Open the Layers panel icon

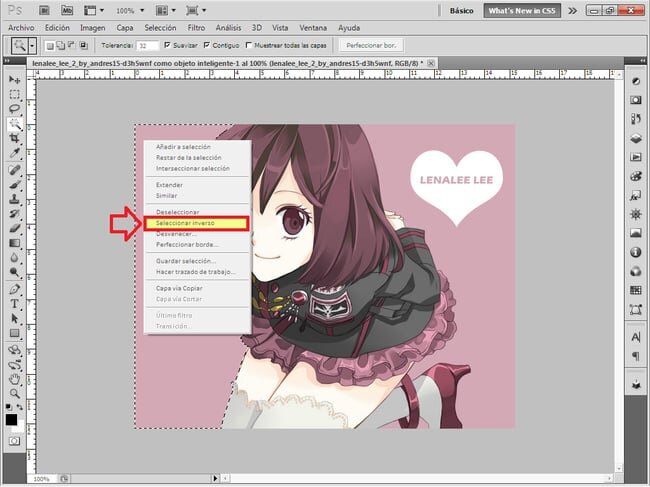click(635, 138)
